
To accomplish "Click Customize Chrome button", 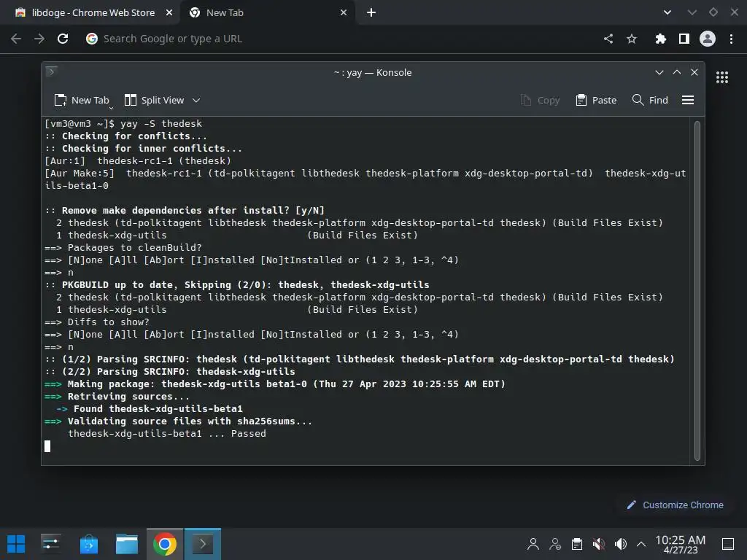I will click(x=675, y=505).
